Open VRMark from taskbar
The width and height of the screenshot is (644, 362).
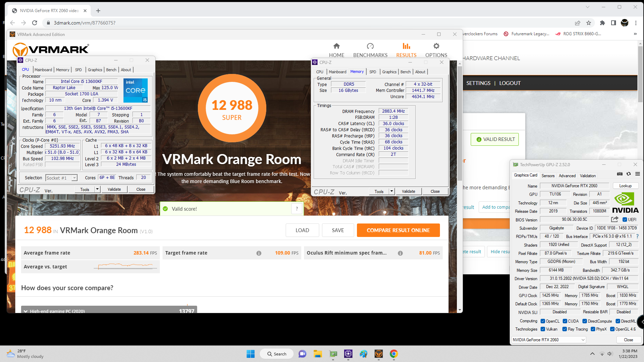tap(378, 354)
